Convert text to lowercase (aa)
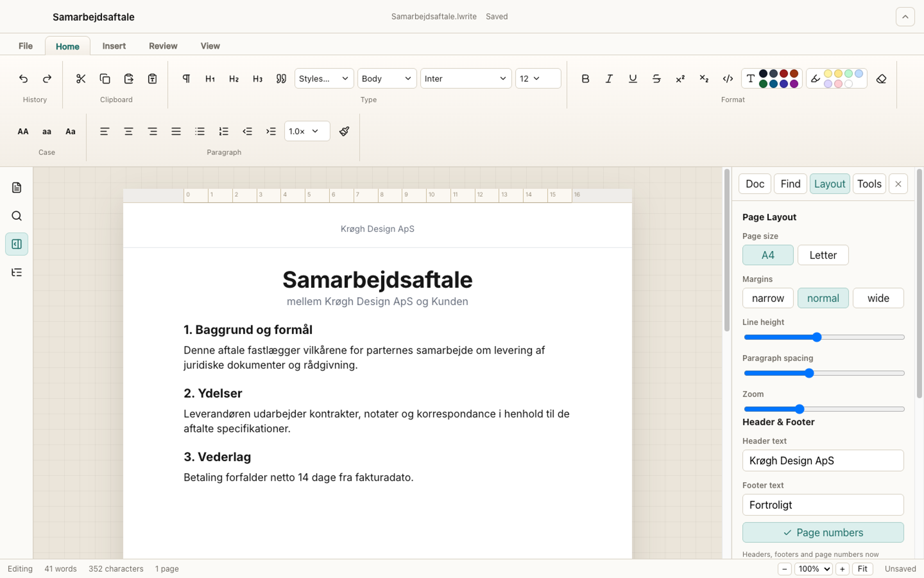The width and height of the screenshot is (924, 578). click(47, 132)
